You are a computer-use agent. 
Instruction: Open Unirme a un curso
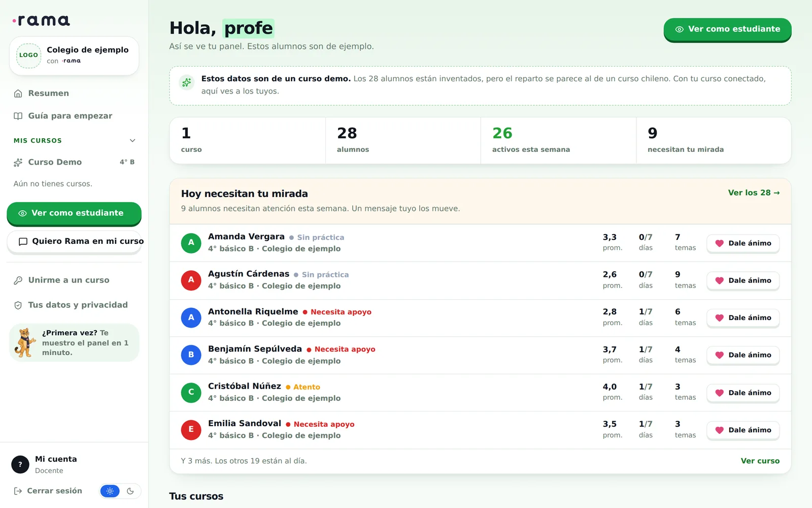[74, 280]
